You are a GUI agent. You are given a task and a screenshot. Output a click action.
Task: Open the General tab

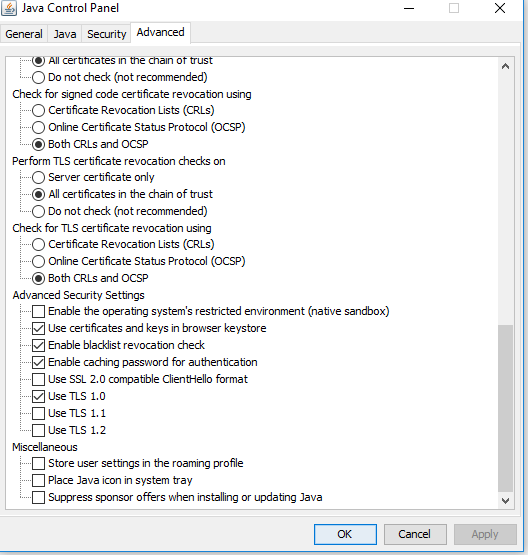[24, 34]
